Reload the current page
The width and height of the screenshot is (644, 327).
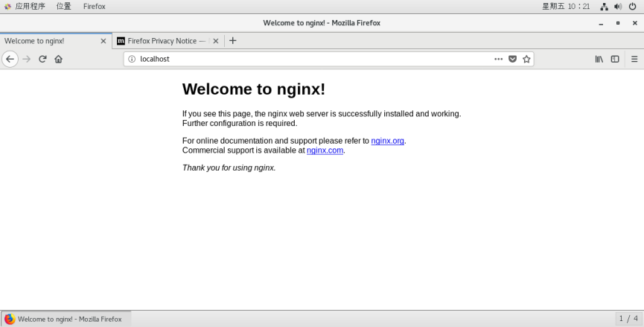(x=42, y=59)
